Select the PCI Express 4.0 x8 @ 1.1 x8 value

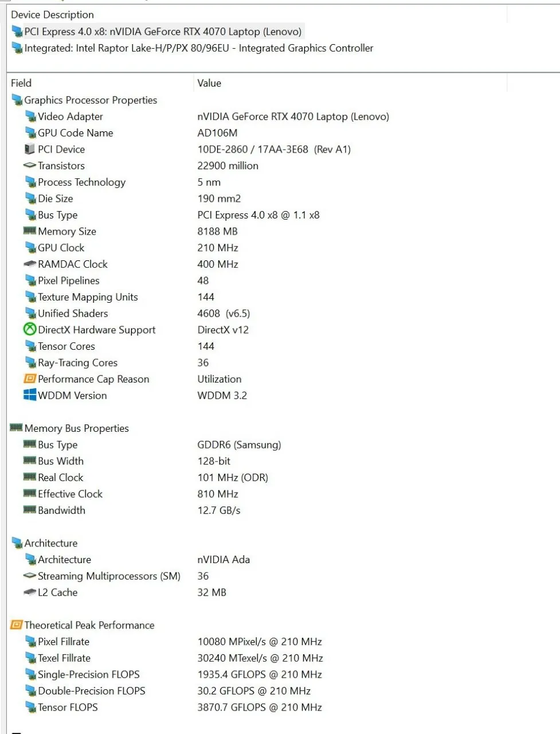pos(259,215)
